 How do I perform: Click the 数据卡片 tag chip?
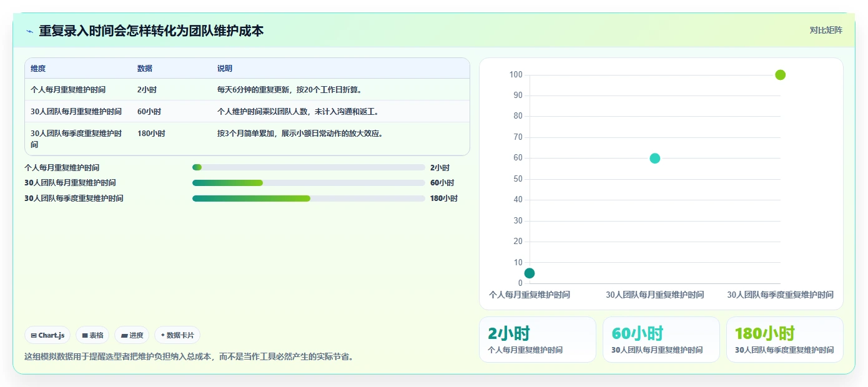177,335
